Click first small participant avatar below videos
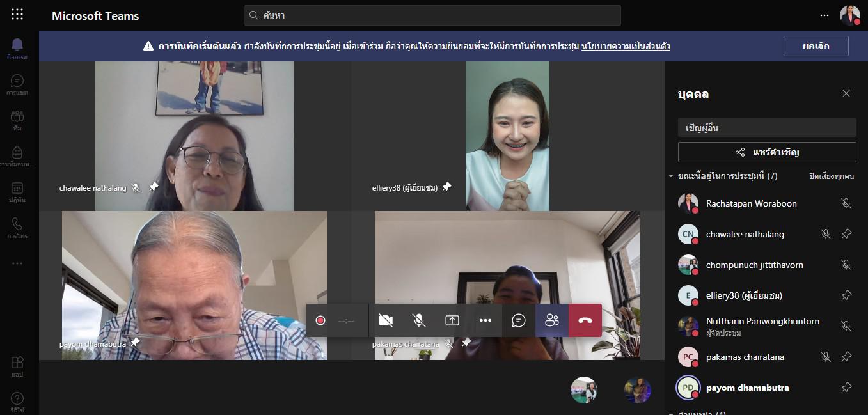The width and height of the screenshot is (868, 415). (584, 390)
